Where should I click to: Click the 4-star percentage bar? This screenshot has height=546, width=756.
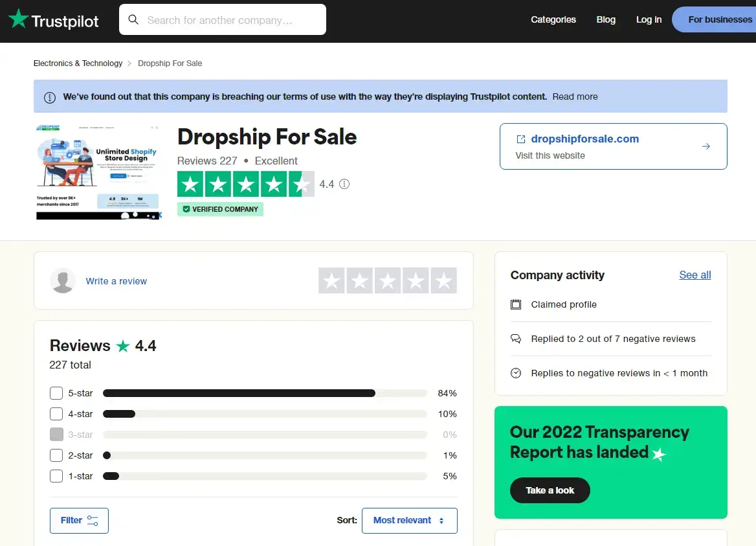click(265, 414)
